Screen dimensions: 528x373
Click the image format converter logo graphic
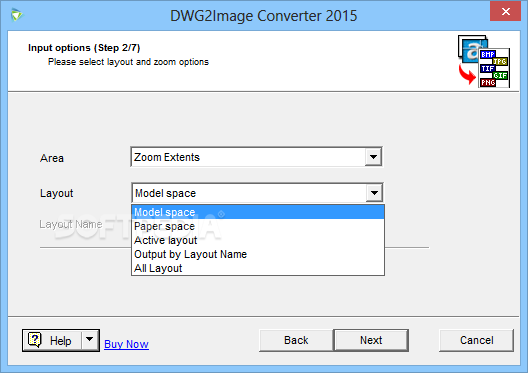point(484,62)
